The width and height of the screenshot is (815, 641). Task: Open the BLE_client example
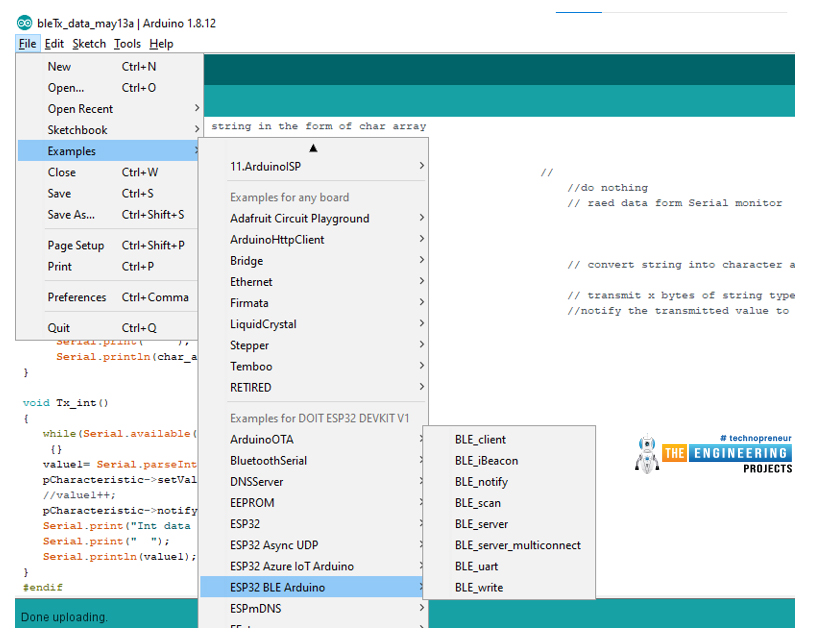[509, 439]
